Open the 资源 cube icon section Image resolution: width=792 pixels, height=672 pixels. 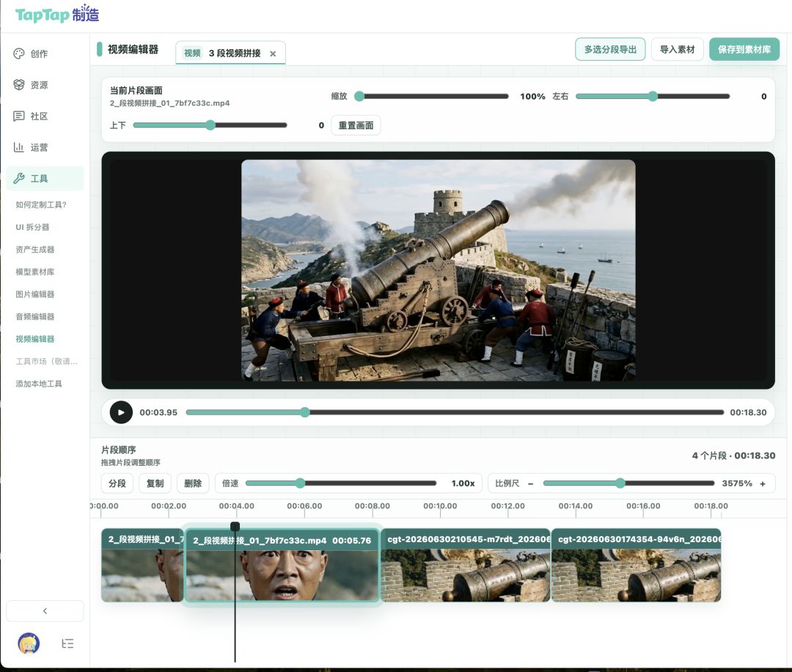click(18, 85)
